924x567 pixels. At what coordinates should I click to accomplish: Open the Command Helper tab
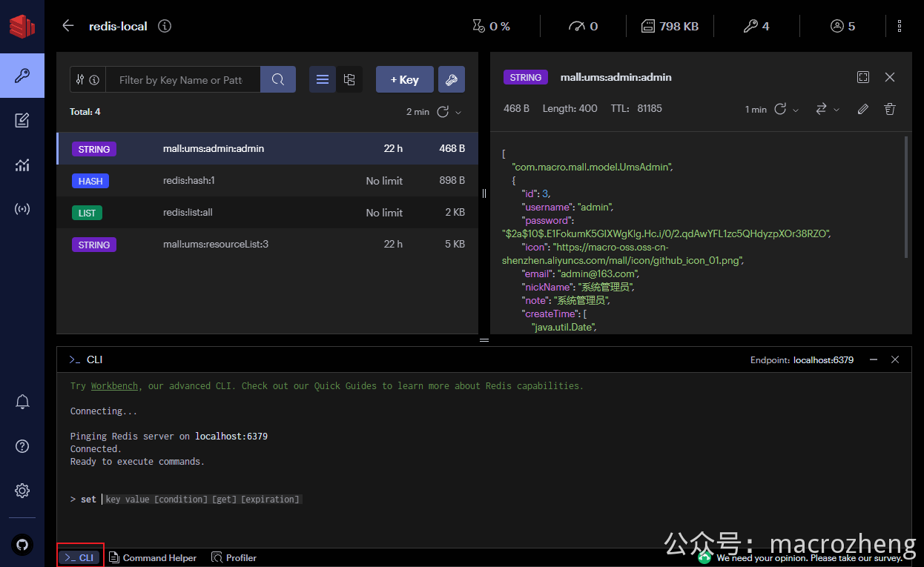tap(153, 557)
